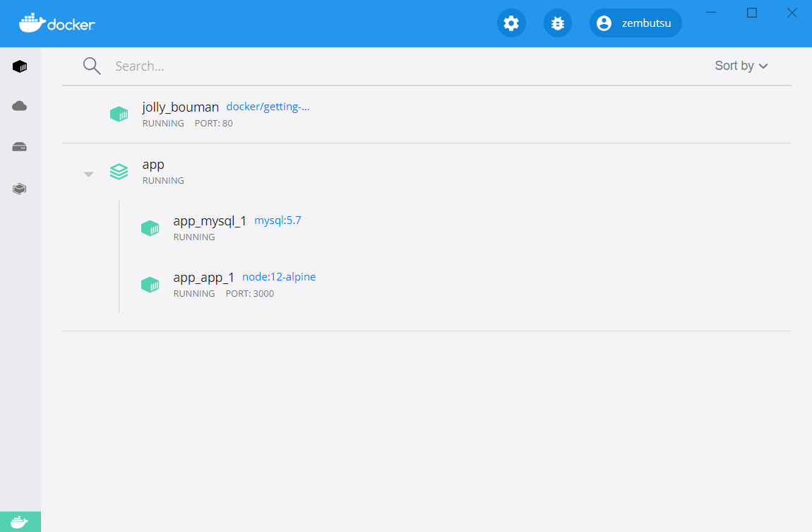Open the docker/getting-... image link
The height and width of the screenshot is (532, 812).
point(268,107)
